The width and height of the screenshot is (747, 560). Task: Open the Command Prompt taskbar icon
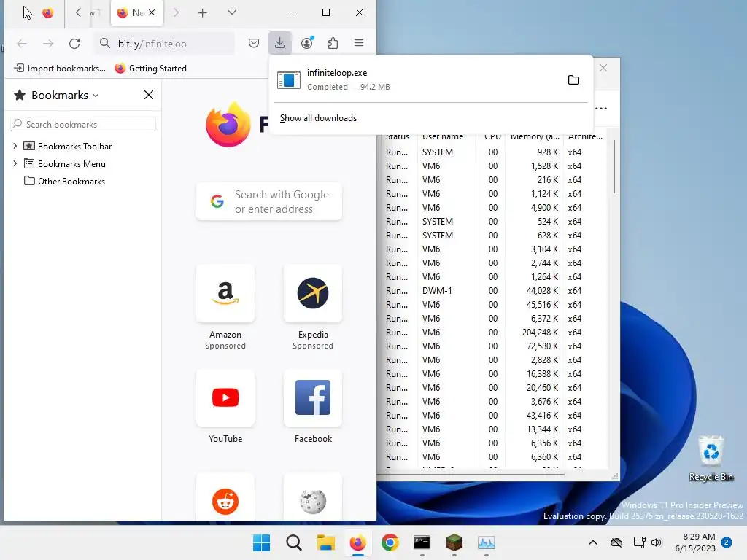[x=422, y=542]
